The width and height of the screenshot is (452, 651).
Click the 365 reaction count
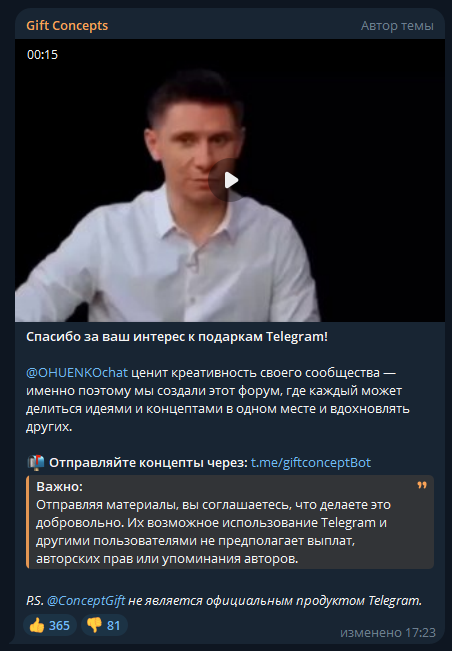[x=59, y=625]
